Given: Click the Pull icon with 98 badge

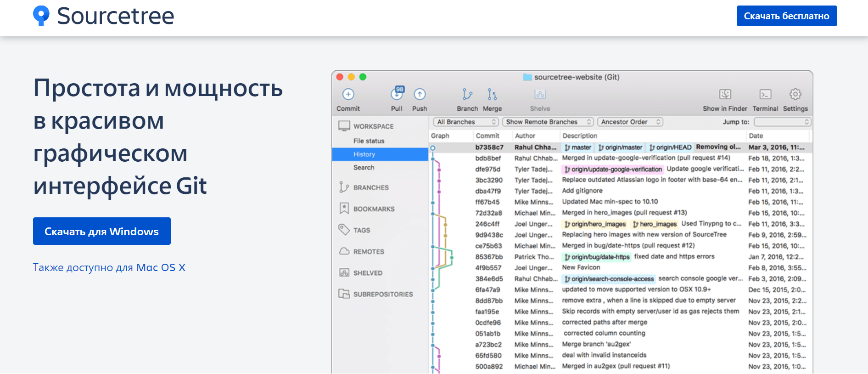Looking at the screenshot, I should tap(397, 93).
